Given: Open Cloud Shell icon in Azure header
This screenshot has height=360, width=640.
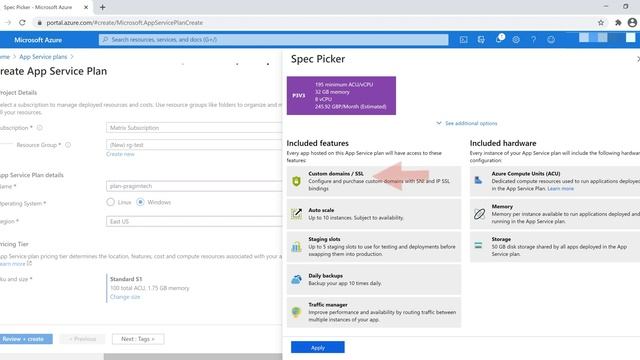Looking at the screenshot, I should click(464, 40).
